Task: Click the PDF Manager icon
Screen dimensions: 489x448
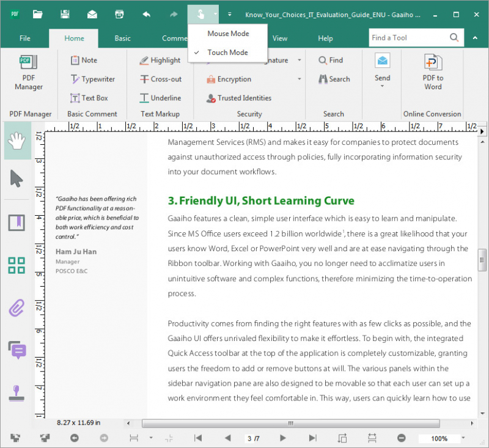Action: tap(29, 63)
